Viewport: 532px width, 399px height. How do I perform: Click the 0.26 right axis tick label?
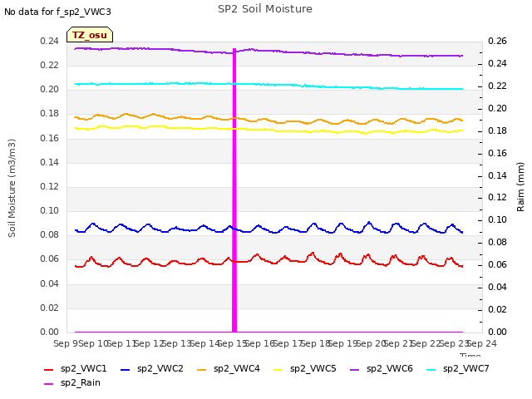click(x=497, y=41)
